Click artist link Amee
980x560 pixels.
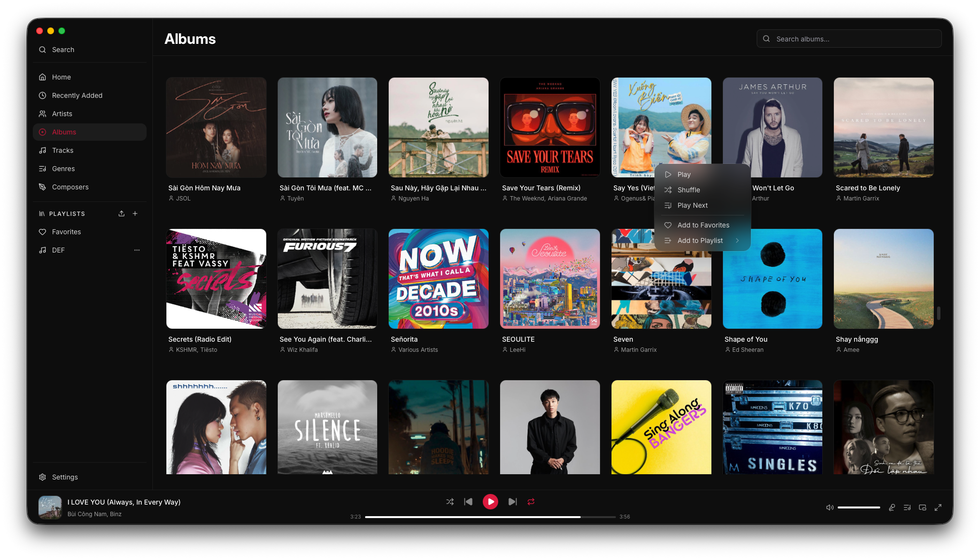(x=851, y=350)
